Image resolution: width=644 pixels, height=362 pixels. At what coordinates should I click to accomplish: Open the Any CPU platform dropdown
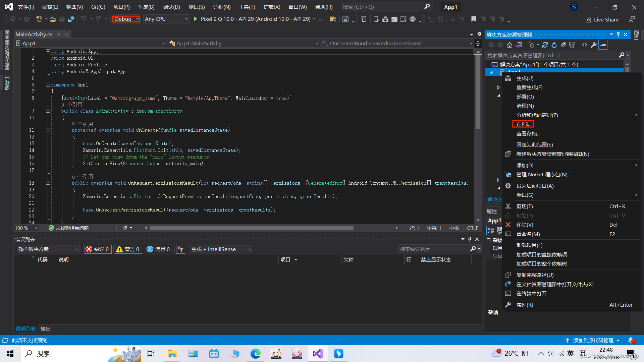[x=166, y=19]
